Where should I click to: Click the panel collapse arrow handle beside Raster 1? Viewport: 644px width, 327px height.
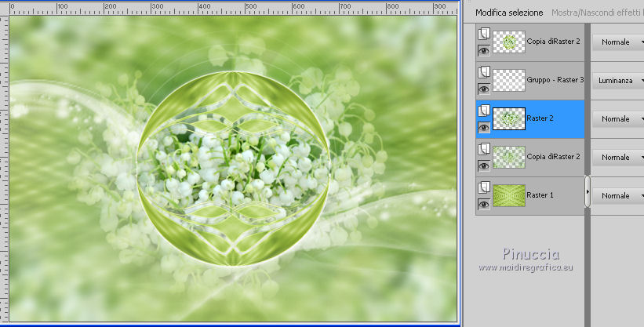click(x=588, y=191)
